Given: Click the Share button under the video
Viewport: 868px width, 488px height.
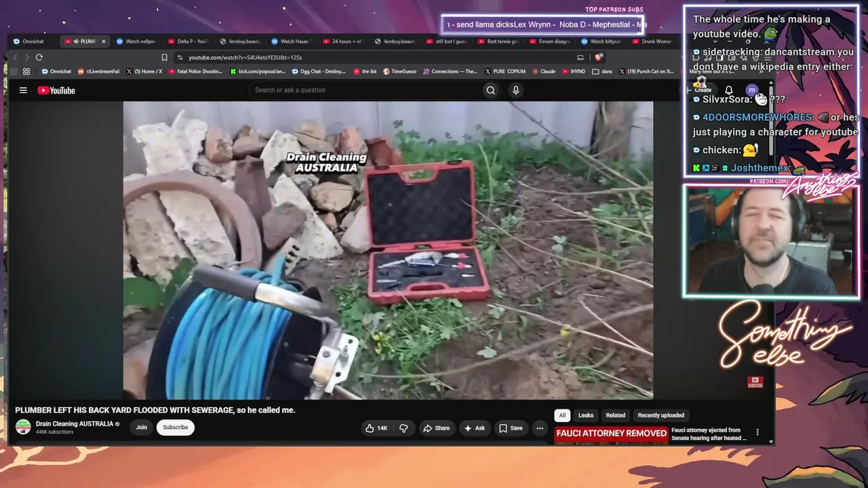Looking at the screenshot, I should pos(436,428).
